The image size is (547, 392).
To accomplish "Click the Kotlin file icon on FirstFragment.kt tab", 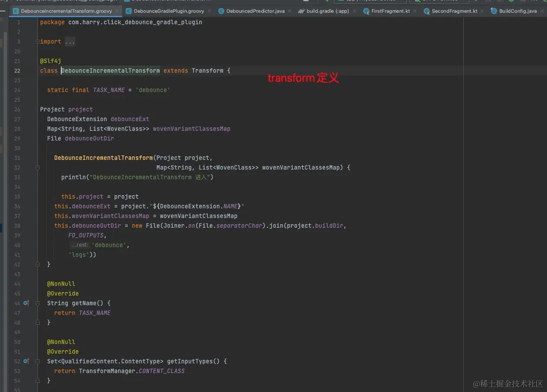I will [366, 11].
